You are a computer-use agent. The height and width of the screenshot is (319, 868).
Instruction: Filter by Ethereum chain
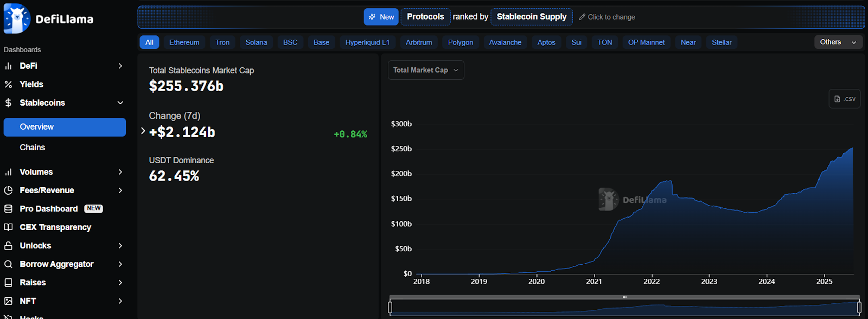(184, 42)
